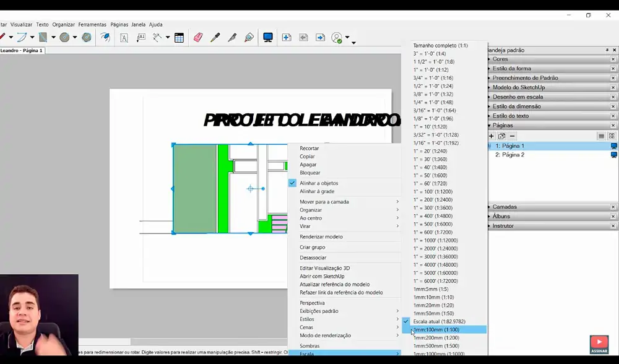The width and height of the screenshot is (619, 364).
Task: Expand the Estilo da forma panel
Action: click(490, 69)
